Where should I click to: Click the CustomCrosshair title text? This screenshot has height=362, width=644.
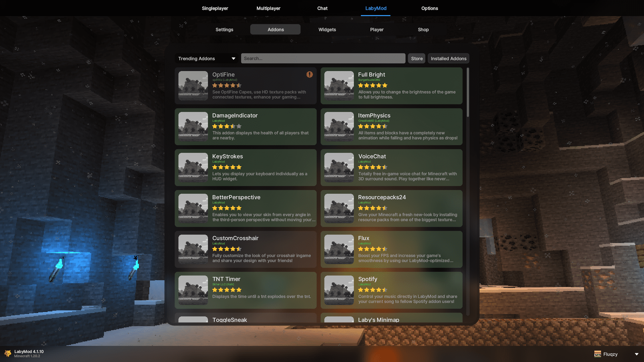235,238
